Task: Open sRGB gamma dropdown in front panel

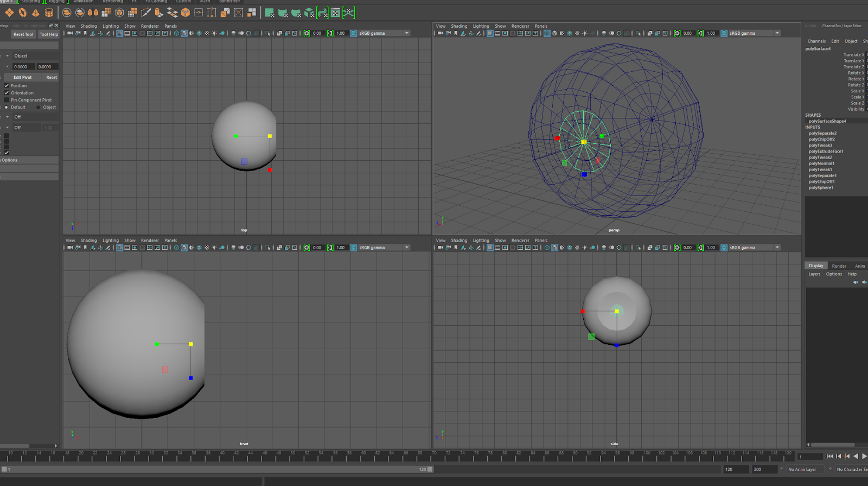Action: [407, 248]
